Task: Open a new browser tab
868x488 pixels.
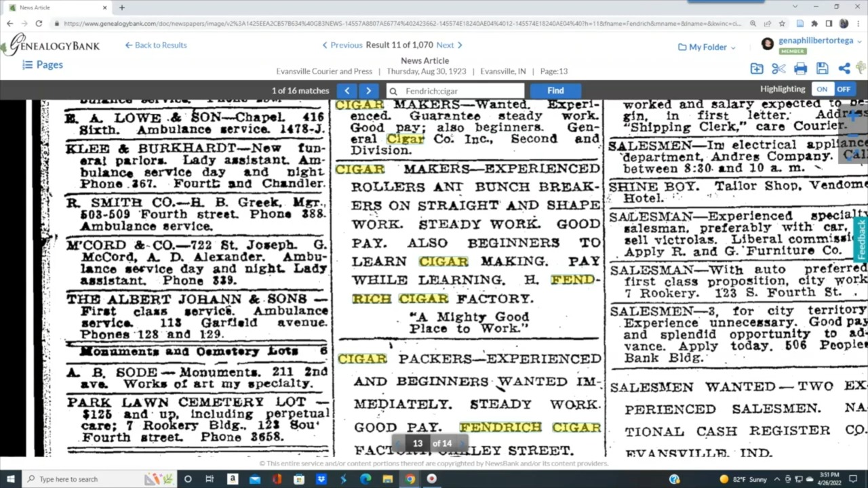Action: pyautogui.click(x=121, y=7)
